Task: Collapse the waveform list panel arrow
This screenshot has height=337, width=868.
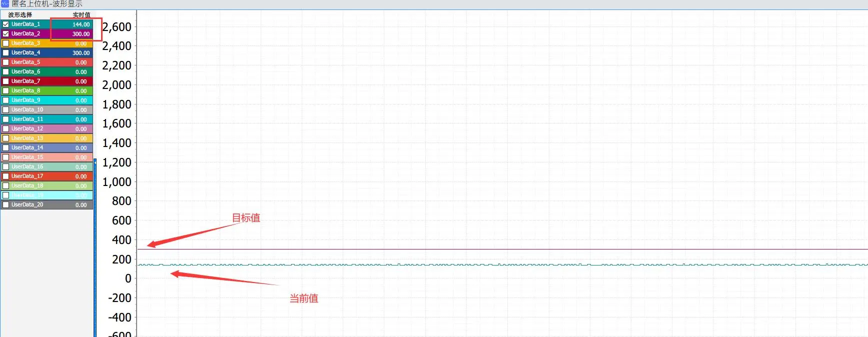Action: click(x=95, y=162)
